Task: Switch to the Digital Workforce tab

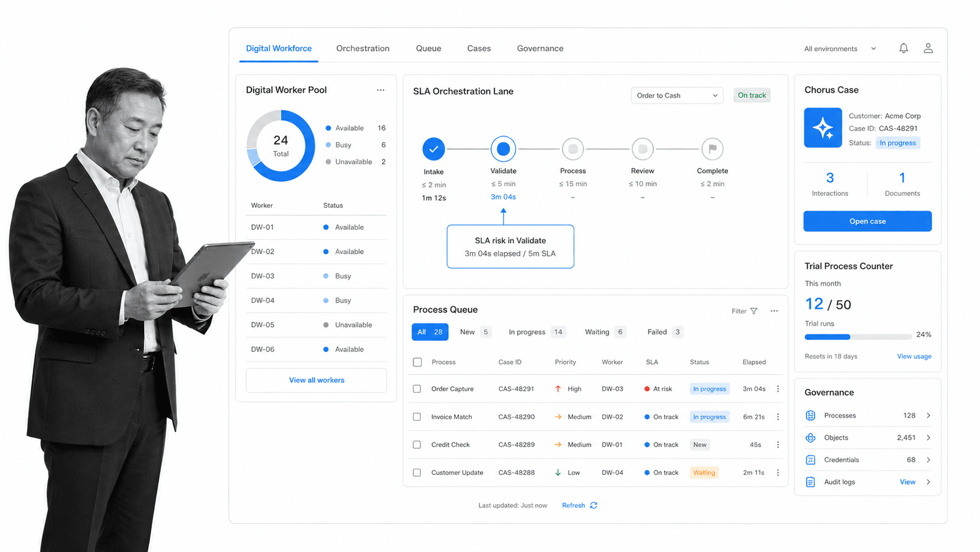Action: 278,49
